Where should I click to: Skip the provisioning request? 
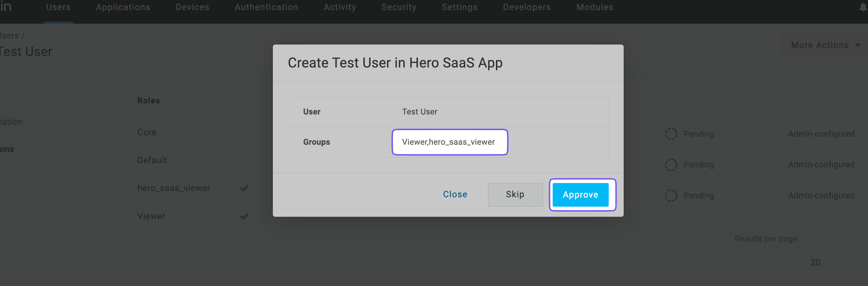tap(515, 194)
